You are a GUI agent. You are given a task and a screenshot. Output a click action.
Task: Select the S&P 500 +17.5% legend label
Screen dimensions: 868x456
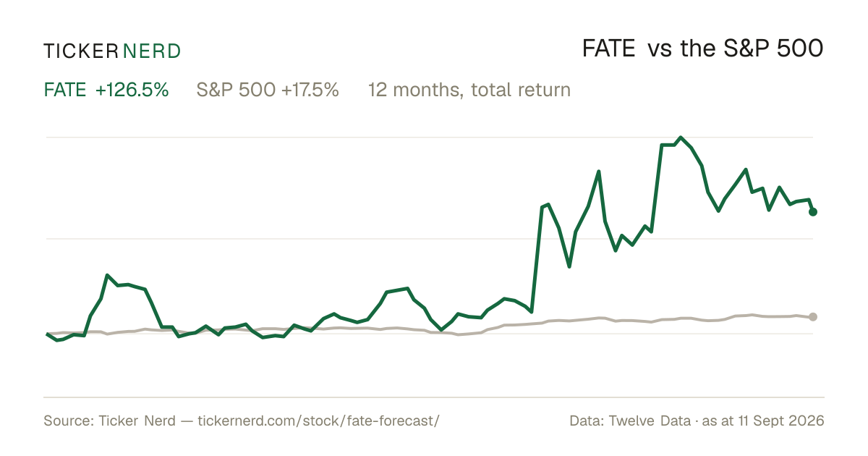pyautogui.click(x=268, y=90)
